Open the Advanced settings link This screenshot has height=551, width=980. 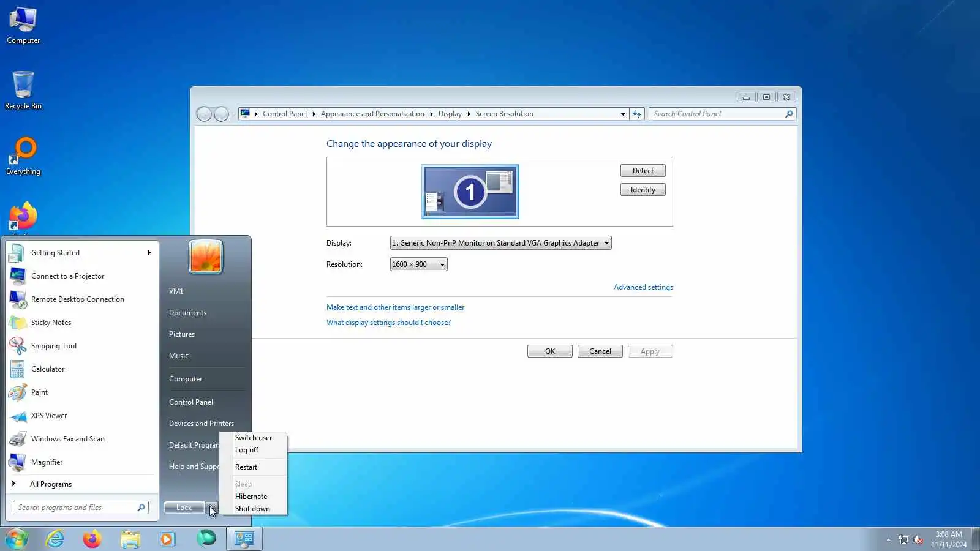pyautogui.click(x=643, y=287)
